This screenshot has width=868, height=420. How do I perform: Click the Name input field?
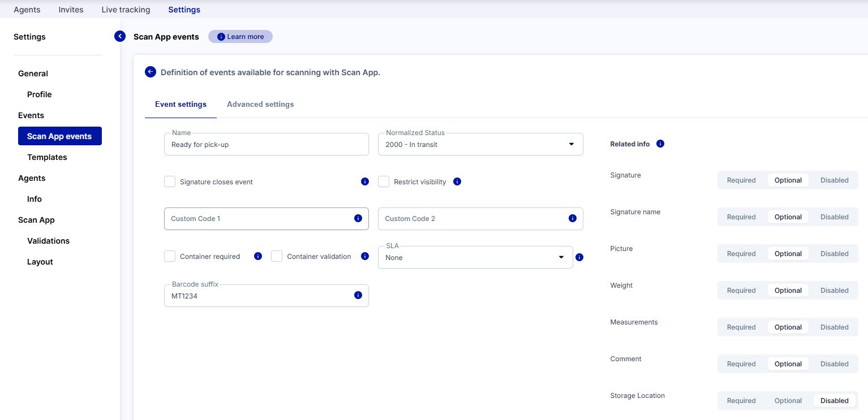pos(266,145)
